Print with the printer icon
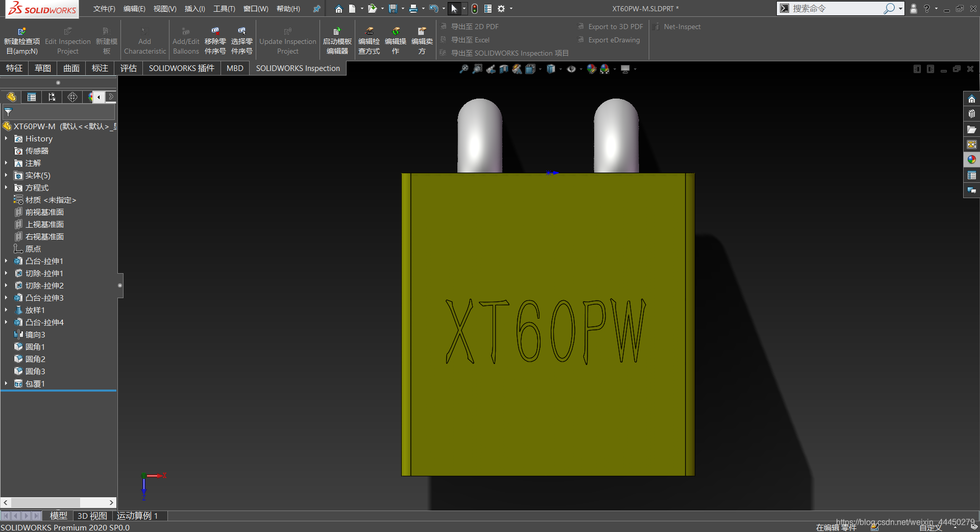The image size is (980, 532). [413, 9]
